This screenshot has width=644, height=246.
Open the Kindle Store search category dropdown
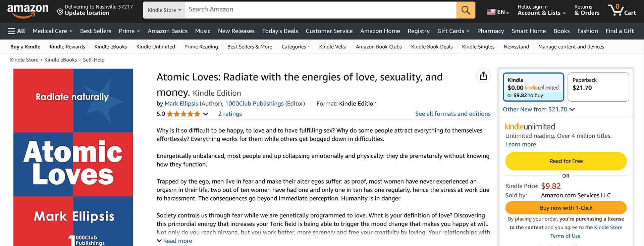pos(164,10)
